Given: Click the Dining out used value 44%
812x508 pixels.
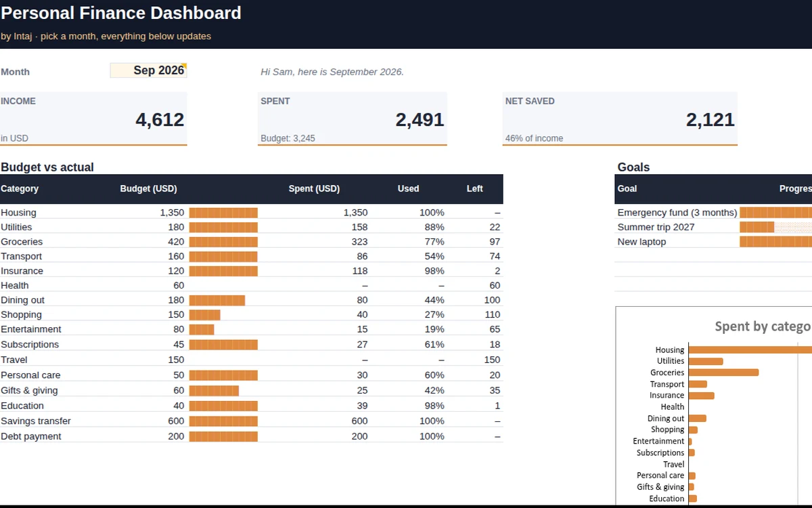Looking at the screenshot, I should pos(434,300).
